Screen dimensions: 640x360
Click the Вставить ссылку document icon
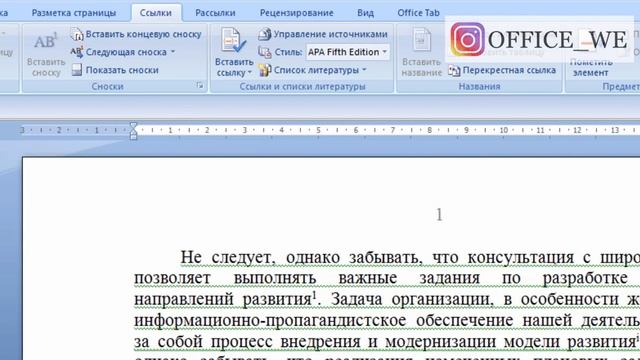pyautogui.click(x=233, y=40)
